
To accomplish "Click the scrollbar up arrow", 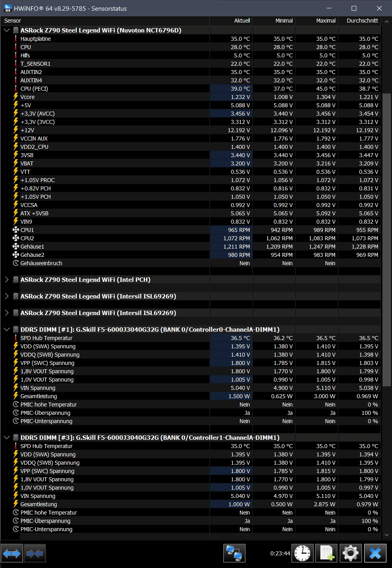I will [386, 21].
